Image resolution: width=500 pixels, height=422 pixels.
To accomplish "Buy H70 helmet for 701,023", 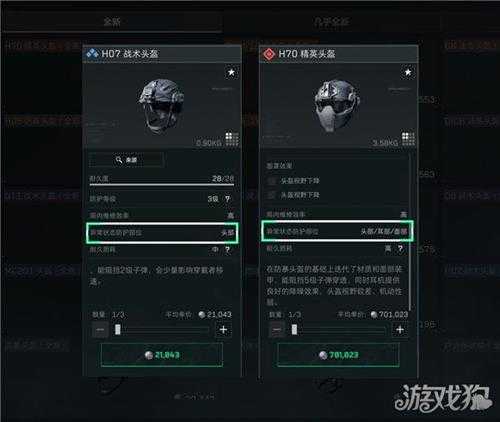I will (x=338, y=355).
